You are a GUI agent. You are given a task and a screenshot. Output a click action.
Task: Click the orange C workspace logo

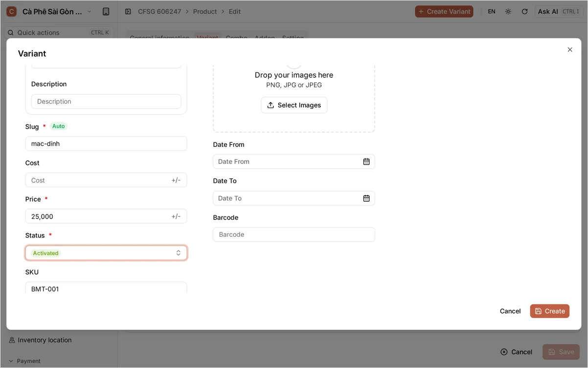[11, 11]
